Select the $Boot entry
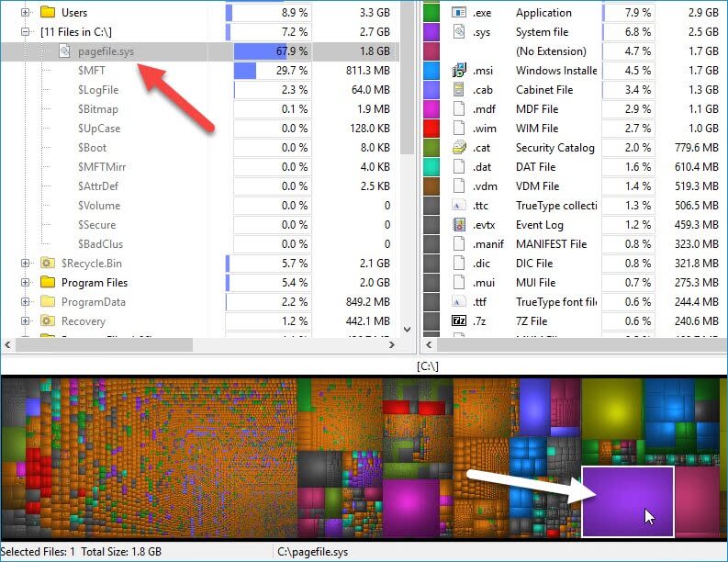Screen dimensions: 728x562 (92, 148)
